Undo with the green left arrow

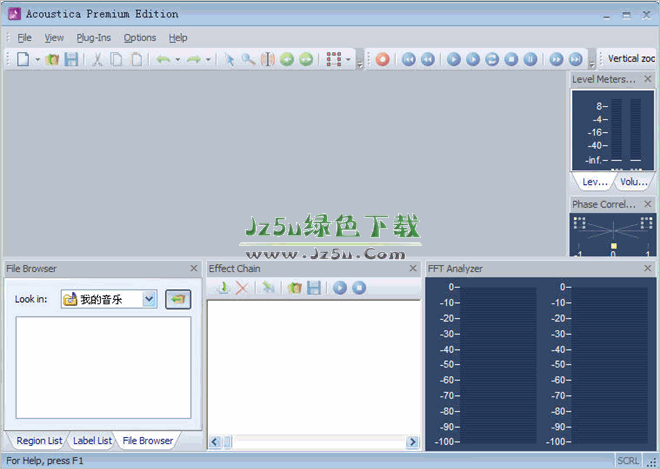click(163, 59)
